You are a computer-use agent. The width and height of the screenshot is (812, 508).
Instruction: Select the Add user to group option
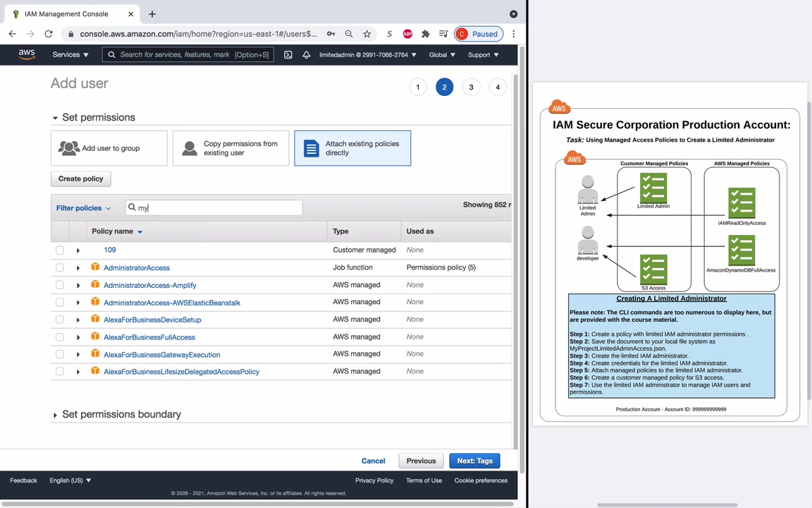109,148
